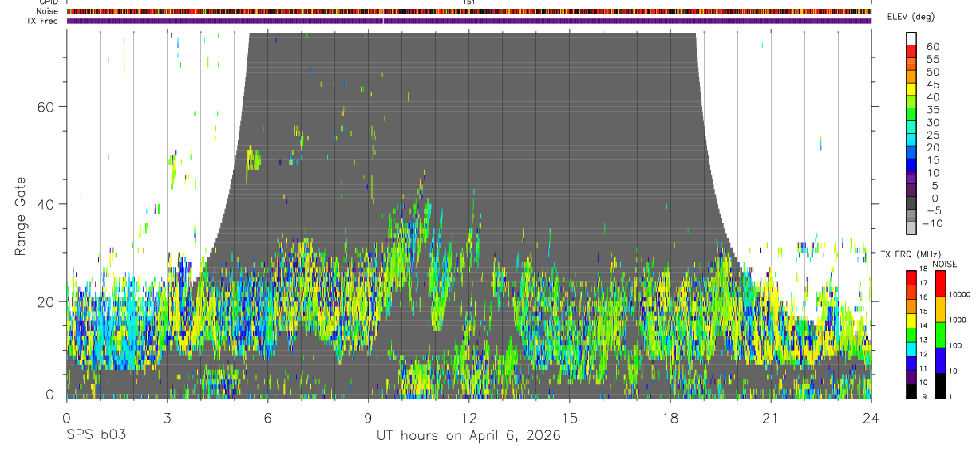
Task: Click the 'TX Freq' strip label at top left
Action: [44, 21]
